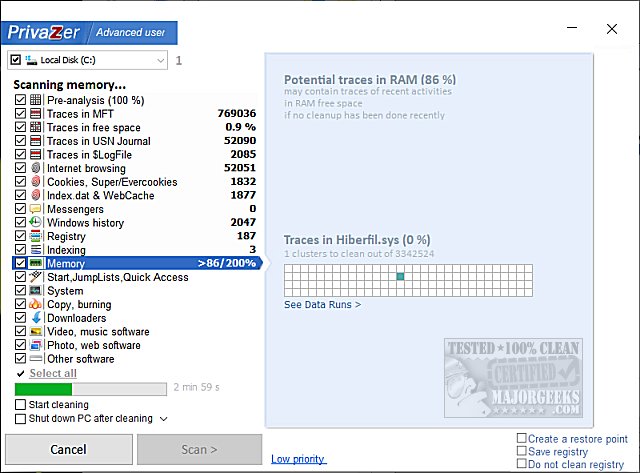Image resolution: width=640 pixels, height=473 pixels.
Task: Click the 2 min 59 s remaining time
Action: pyautogui.click(x=197, y=387)
